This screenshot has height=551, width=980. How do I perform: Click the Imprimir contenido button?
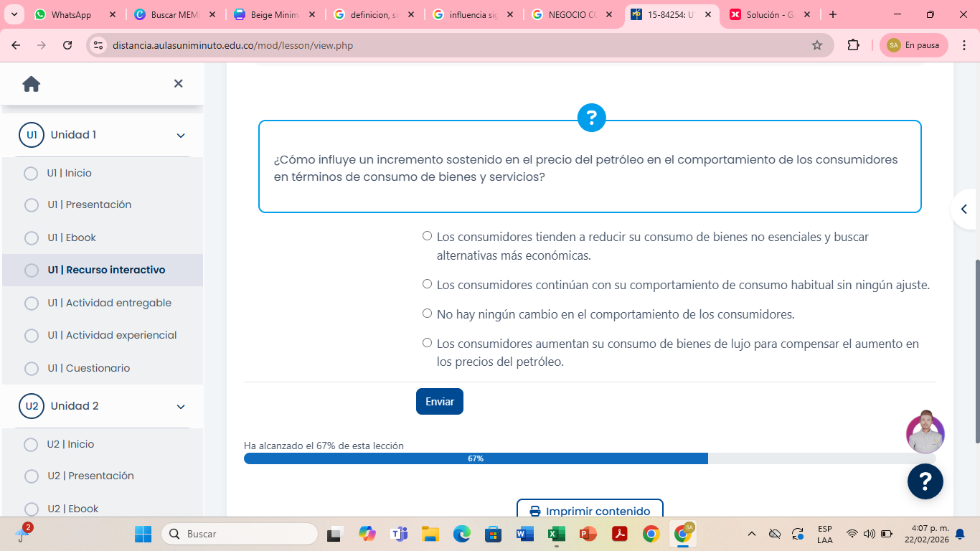pos(590,511)
